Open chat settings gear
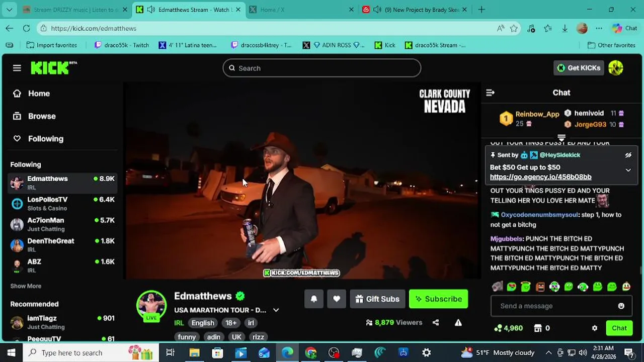Screen dimensions: 644x362 click(594, 328)
